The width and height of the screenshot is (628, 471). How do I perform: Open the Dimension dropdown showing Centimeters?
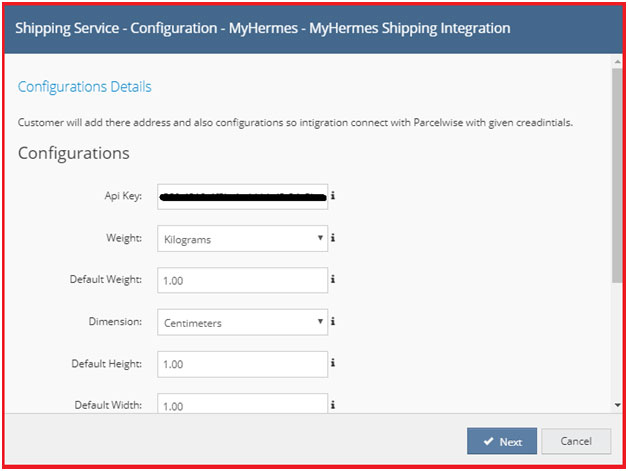coord(242,322)
